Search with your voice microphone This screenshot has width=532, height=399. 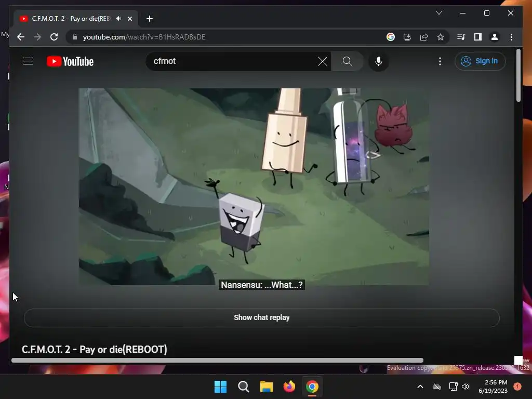click(x=379, y=61)
